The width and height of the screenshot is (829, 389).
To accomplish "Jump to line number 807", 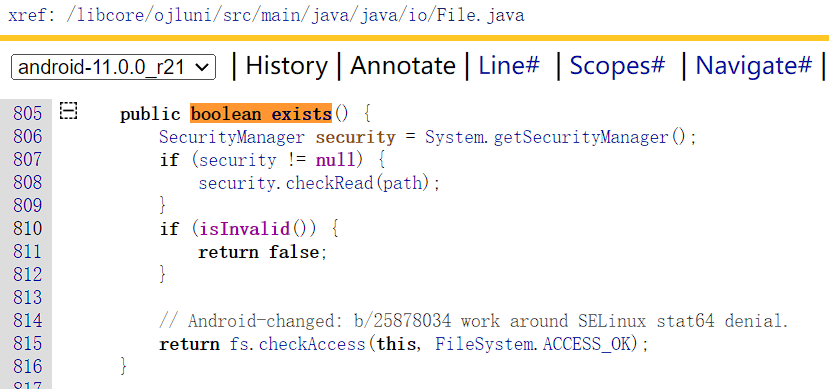I will click(x=27, y=160).
